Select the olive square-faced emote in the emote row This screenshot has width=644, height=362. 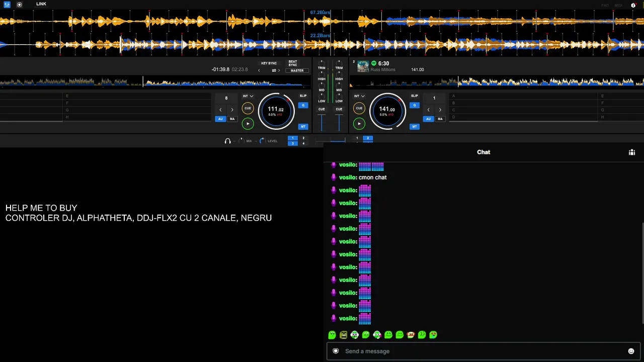click(x=343, y=335)
